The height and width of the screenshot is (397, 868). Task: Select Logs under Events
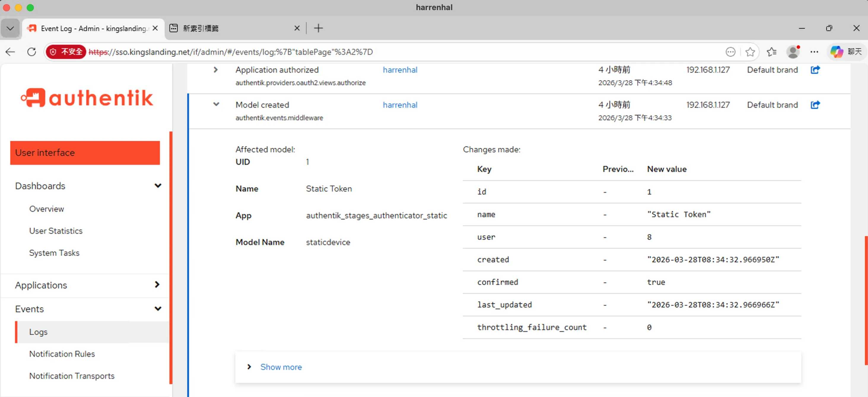(38, 332)
